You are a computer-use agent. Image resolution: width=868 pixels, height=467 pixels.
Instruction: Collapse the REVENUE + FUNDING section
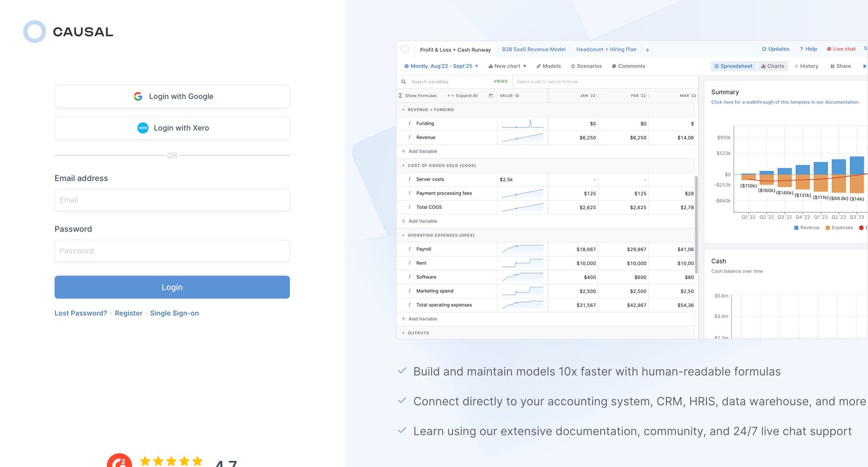(403, 110)
